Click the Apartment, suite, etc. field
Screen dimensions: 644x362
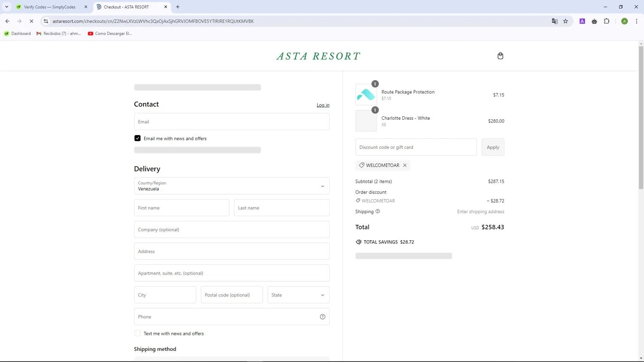(x=232, y=273)
